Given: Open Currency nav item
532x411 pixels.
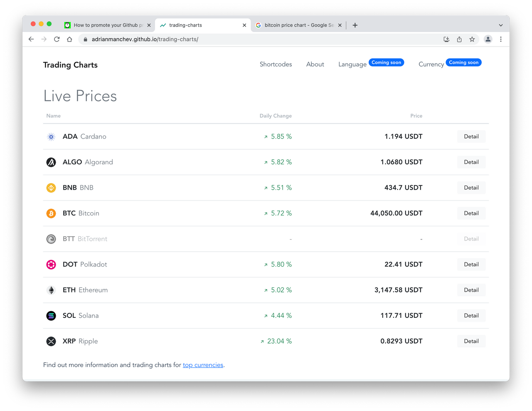Looking at the screenshot, I should click(x=431, y=64).
